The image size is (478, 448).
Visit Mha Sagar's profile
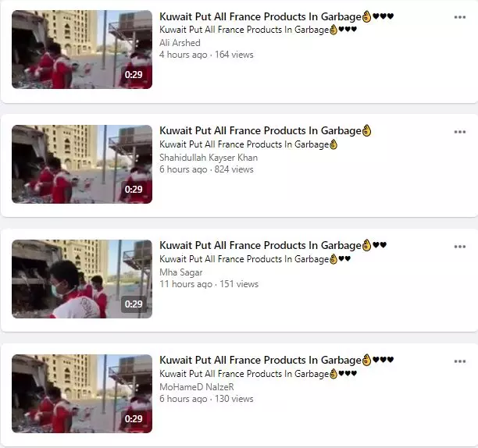pos(180,272)
